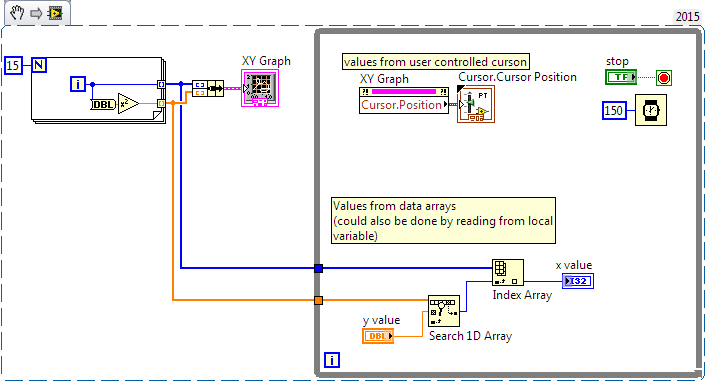Screen dimensions: 706x382
Task: Click the XY Graph property node header
Action: click(404, 92)
